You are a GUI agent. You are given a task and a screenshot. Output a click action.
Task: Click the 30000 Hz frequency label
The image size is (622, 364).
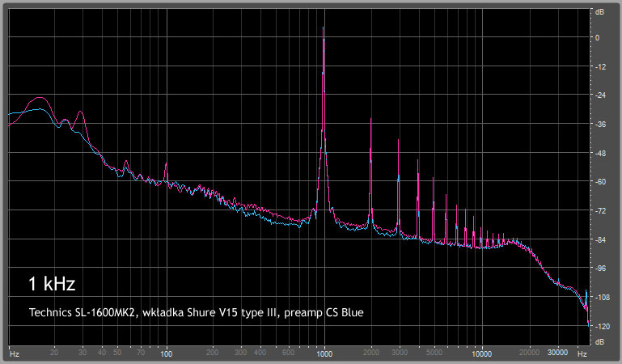click(x=558, y=352)
